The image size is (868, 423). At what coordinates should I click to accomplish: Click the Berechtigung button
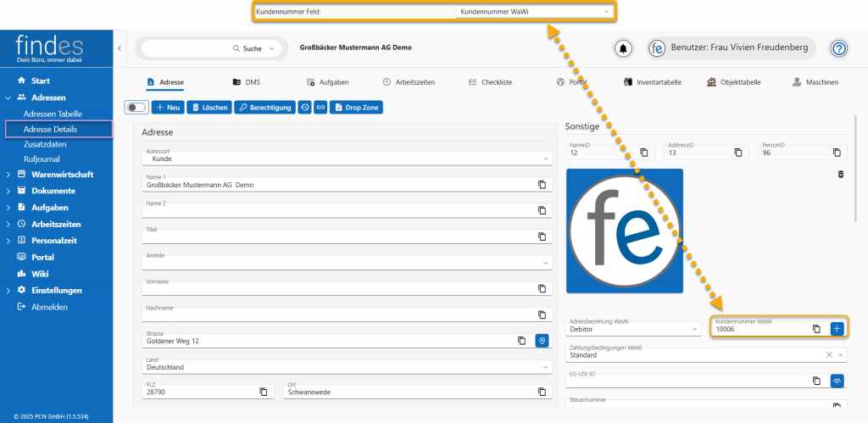pos(264,108)
